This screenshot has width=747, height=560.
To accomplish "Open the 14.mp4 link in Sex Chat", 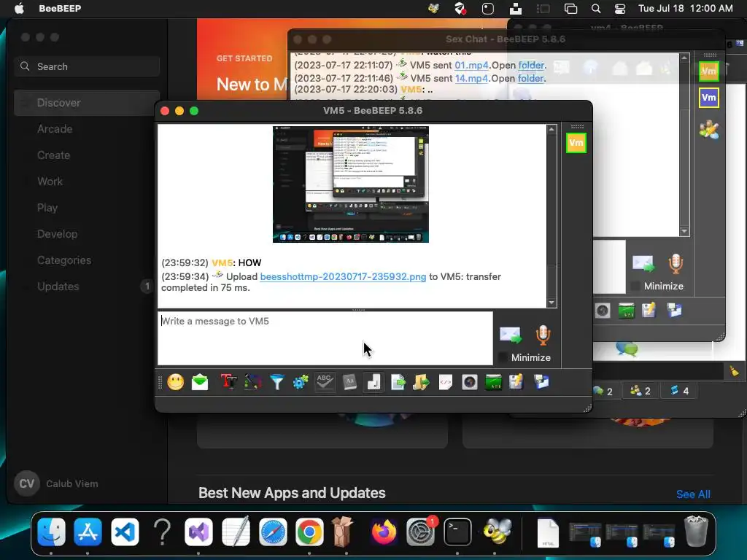I will (472, 78).
